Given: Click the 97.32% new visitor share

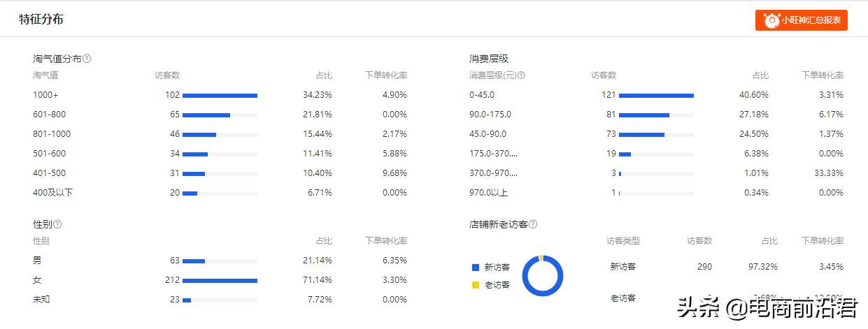Looking at the screenshot, I should (x=763, y=267).
